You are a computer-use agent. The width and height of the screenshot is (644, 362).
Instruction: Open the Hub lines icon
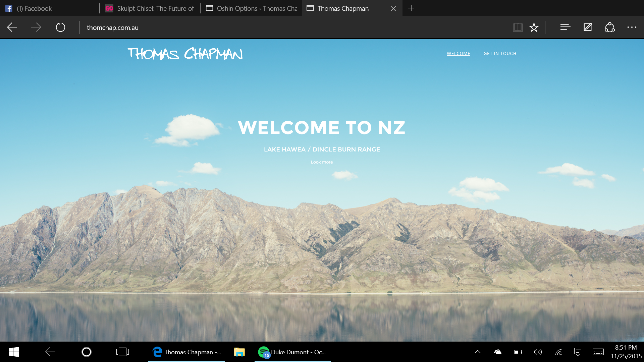(565, 27)
